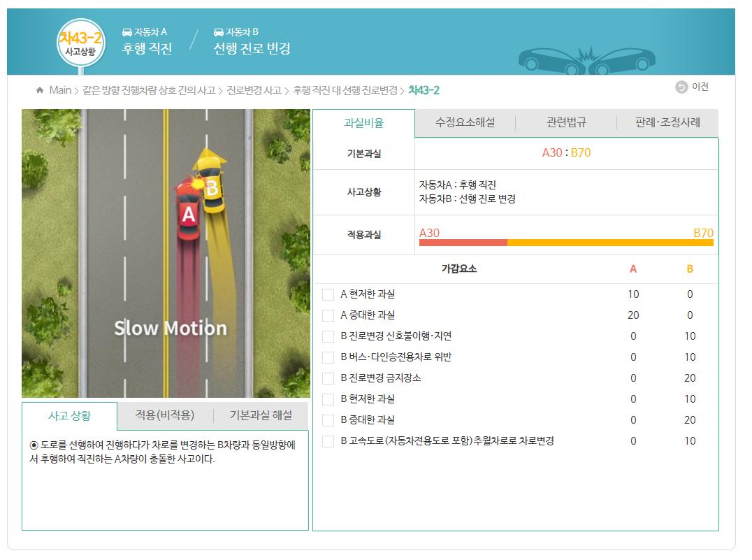Click the car collision illustration in header

pos(589,60)
